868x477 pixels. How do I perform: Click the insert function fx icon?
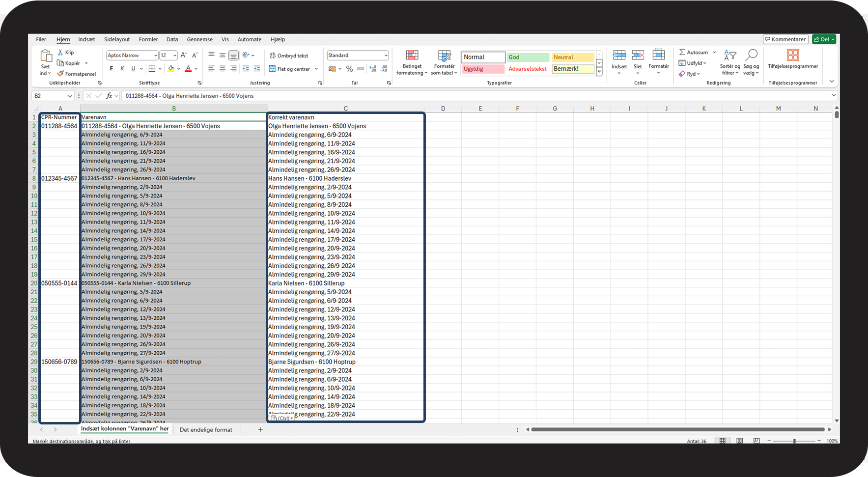(109, 96)
